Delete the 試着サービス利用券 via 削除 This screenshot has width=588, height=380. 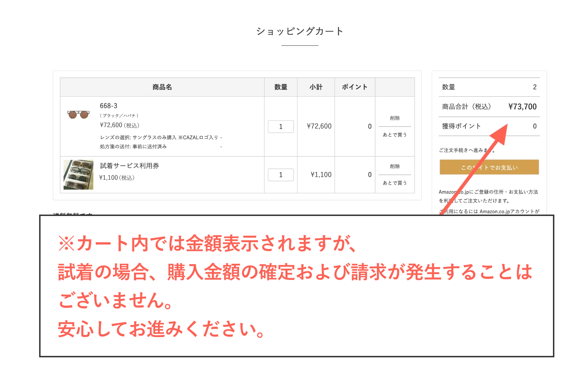click(394, 166)
